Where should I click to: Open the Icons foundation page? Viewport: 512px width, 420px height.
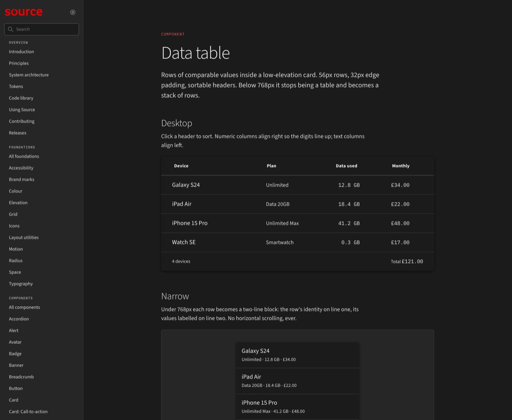tap(14, 226)
